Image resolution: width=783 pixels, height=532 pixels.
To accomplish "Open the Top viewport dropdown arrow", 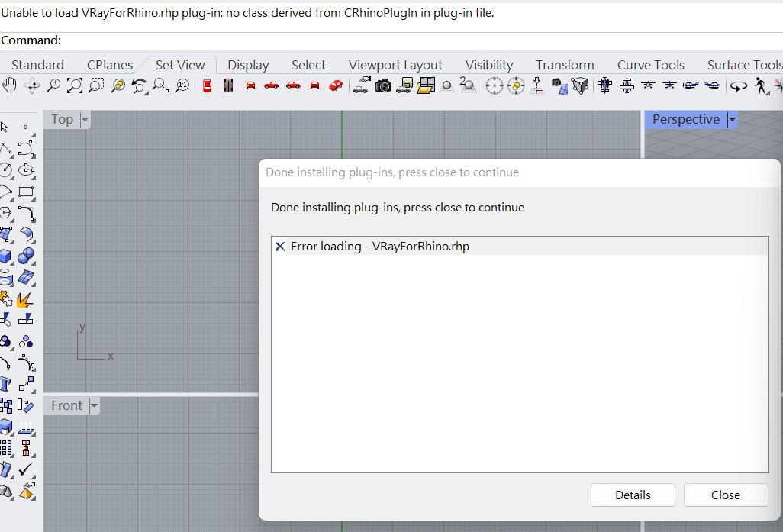I will coord(85,119).
